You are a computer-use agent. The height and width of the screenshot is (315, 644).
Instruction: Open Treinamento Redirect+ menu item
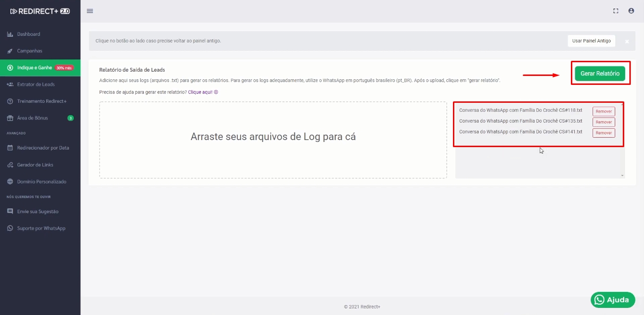pos(42,101)
